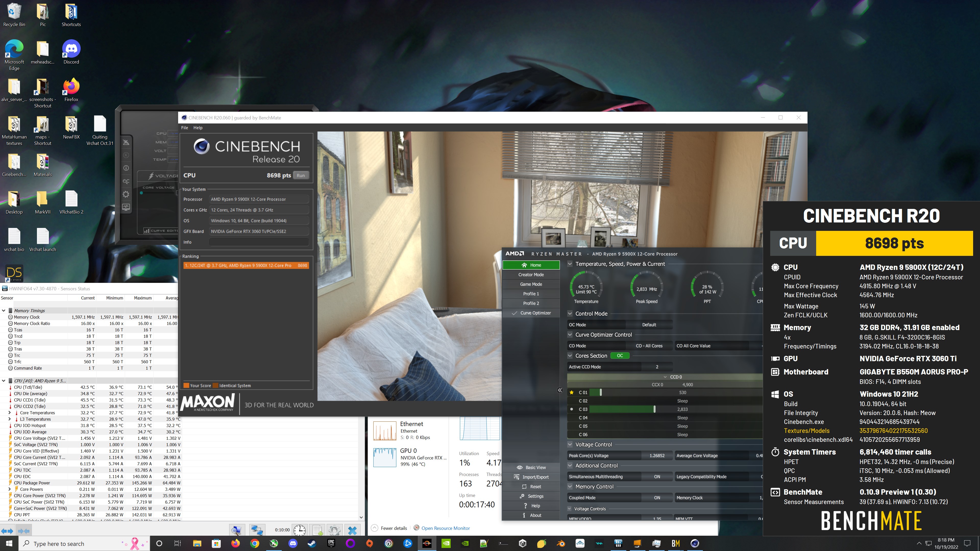
Task: Open Discord desktop shortcut
Action: coord(71,52)
